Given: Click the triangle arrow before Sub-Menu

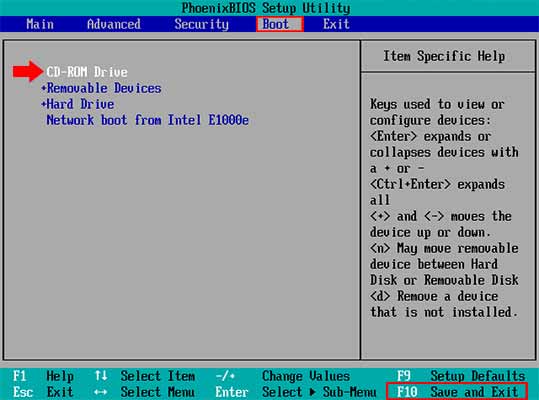Looking at the screenshot, I should pos(312,392).
